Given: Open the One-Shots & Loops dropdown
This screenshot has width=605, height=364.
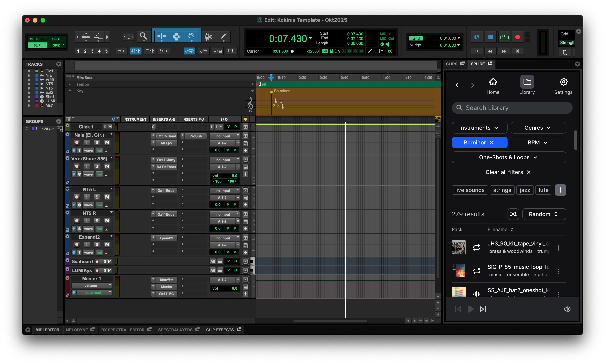Looking at the screenshot, I should (x=509, y=157).
